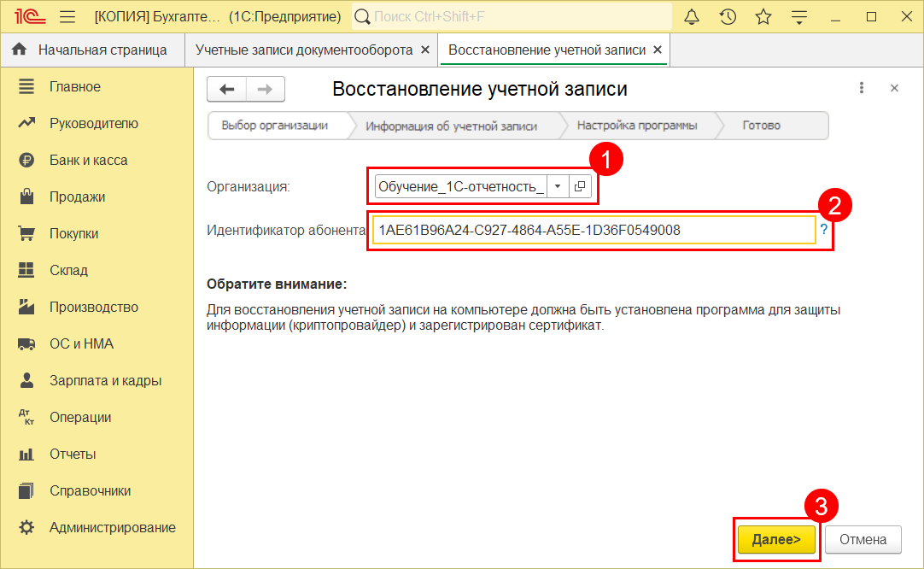Close the Учетные записи документооборота tab
Screen dimensions: 924x569
(x=425, y=50)
